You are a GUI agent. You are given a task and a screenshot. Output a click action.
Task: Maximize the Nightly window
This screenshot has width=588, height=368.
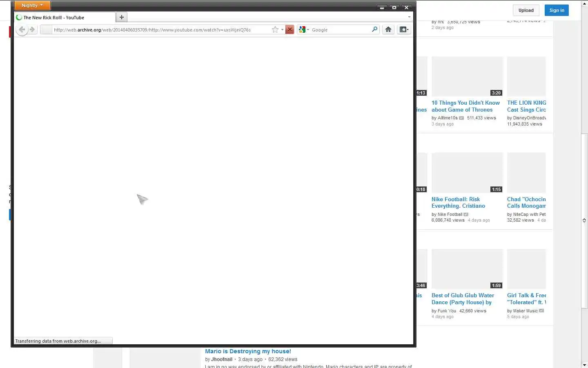click(x=394, y=7)
